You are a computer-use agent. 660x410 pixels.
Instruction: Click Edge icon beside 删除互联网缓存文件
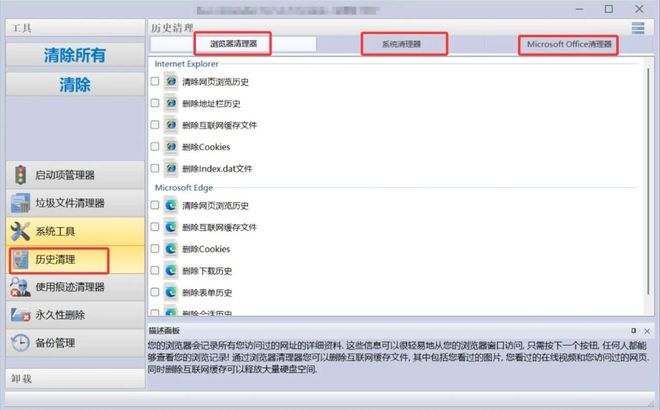(x=170, y=227)
